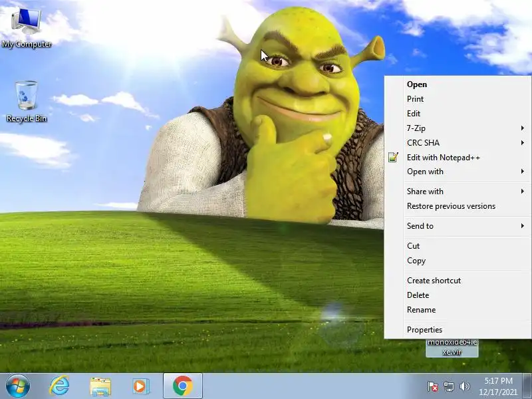The image size is (532, 399).
Task: Click the volume speaker tray icon
Action: (x=464, y=386)
